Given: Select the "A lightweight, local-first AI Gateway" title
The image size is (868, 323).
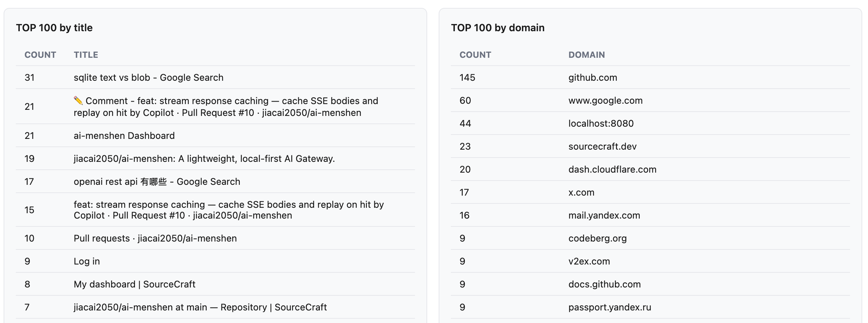Looking at the screenshot, I should click(204, 159).
